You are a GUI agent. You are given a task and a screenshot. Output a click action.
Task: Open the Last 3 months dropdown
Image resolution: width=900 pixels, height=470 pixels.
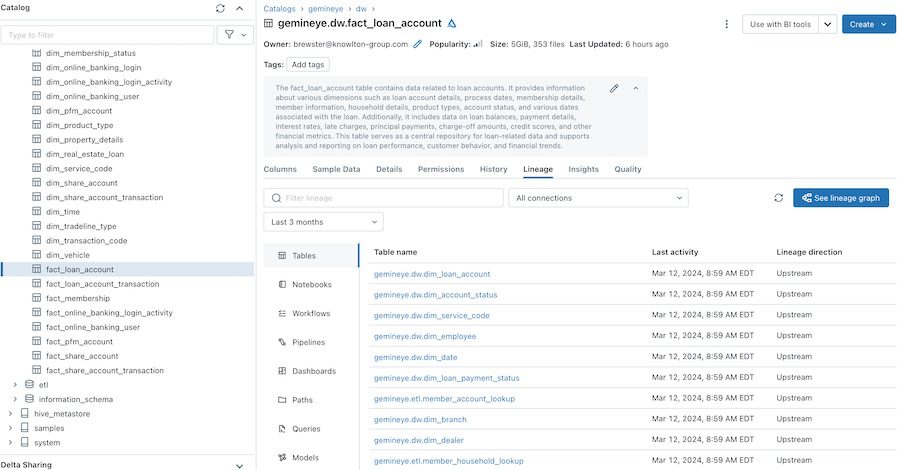pyautogui.click(x=324, y=222)
